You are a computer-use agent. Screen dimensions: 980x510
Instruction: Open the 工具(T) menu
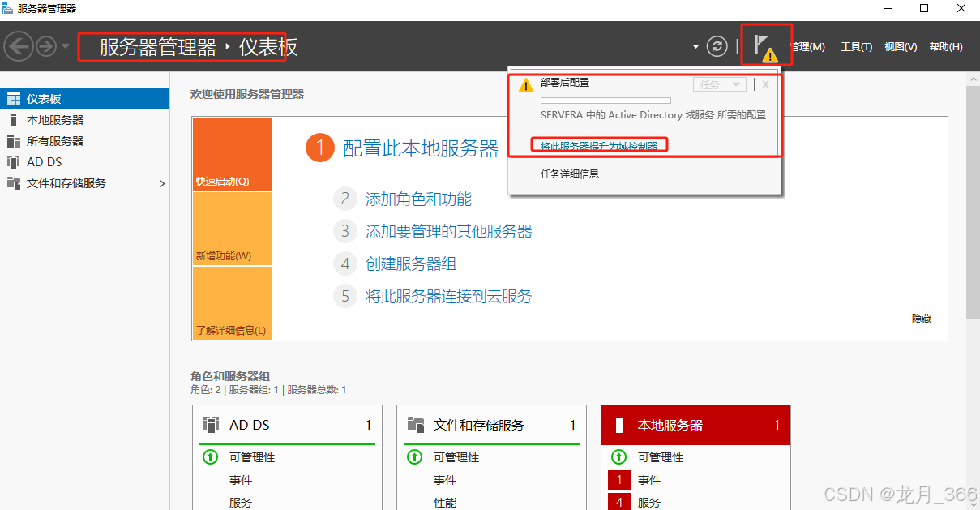point(857,47)
